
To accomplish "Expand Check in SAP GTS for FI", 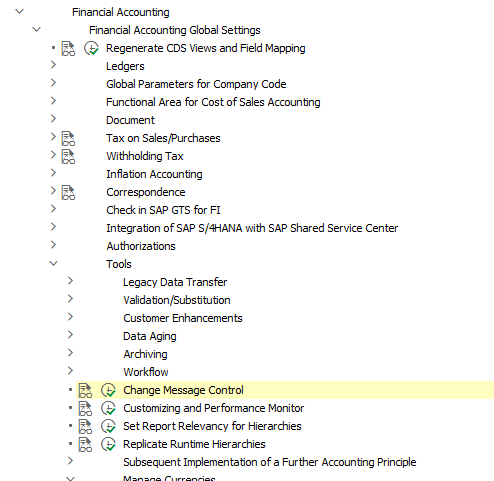I will click(53, 209).
